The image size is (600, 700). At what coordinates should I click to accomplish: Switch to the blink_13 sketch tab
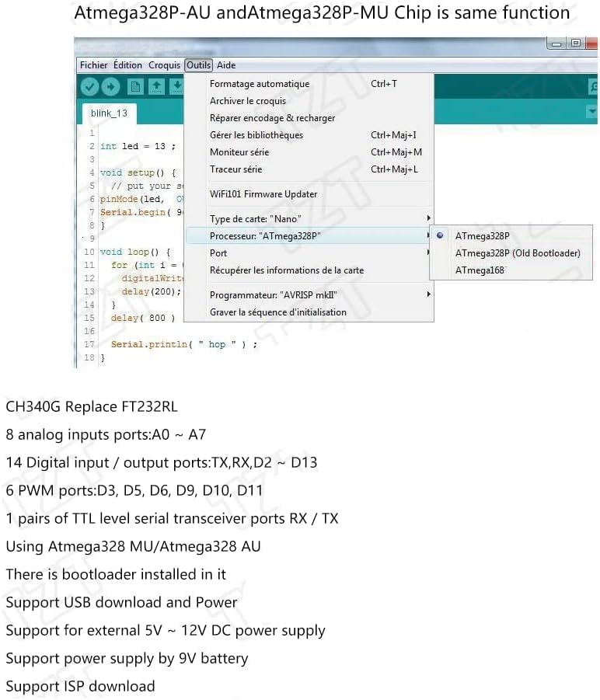[109, 113]
